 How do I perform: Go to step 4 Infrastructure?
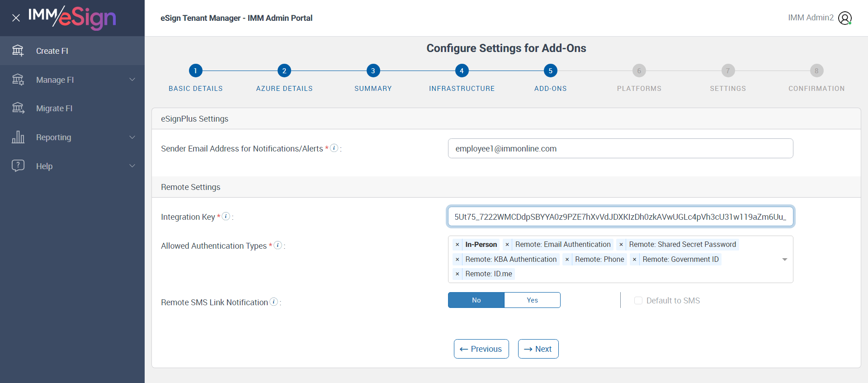click(462, 71)
